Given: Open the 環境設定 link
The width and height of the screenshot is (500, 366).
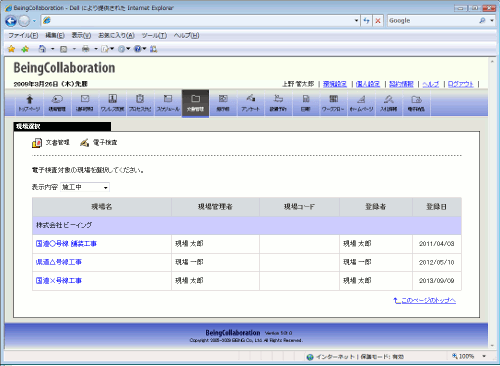Looking at the screenshot, I should tap(335, 84).
